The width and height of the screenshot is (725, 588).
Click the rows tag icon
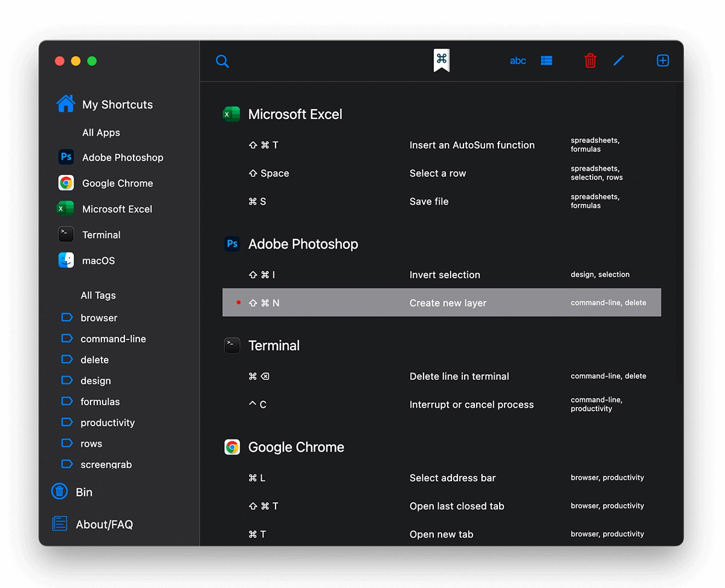(x=67, y=443)
